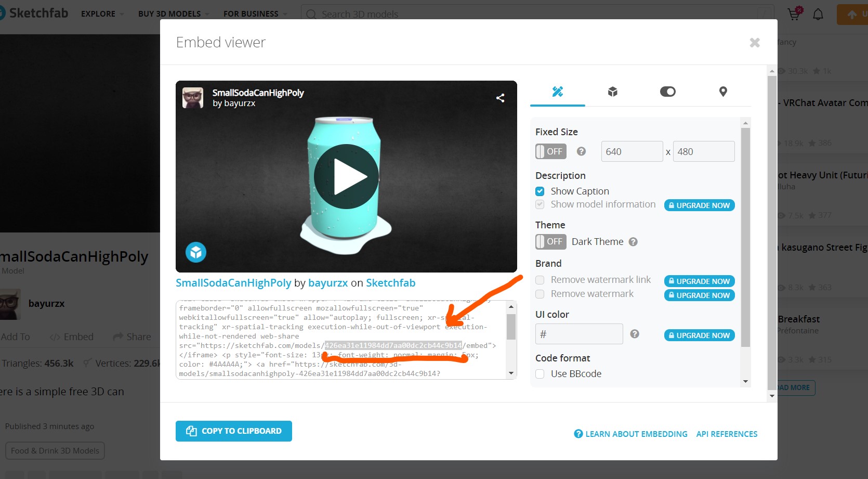Open share options on the model viewer
The height and width of the screenshot is (479, 868).
point(500,97)
